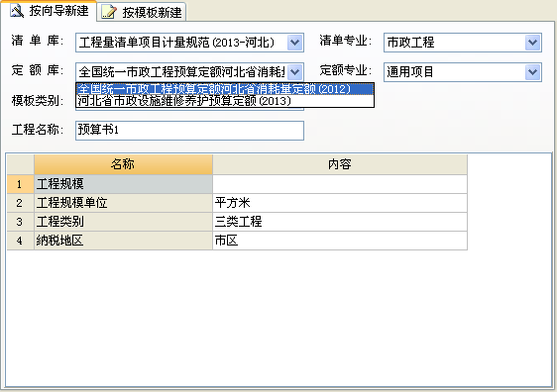Select 全国统一市政工程预算定额河北省消耗量定额(2012) option

click(x=225, y=89)
